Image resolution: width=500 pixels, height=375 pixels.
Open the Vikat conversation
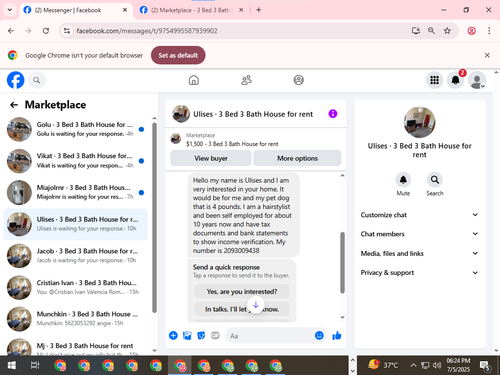(75, 161)
